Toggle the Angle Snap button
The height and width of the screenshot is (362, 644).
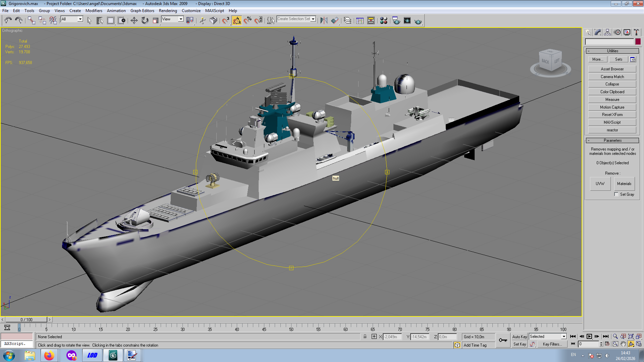[x=237, y=21]
